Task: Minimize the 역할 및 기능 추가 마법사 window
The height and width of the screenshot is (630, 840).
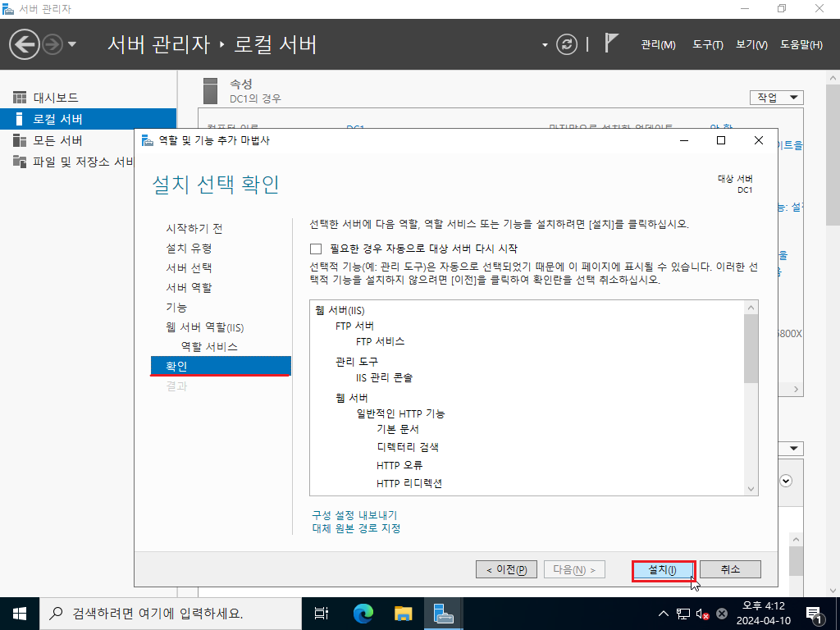Action: (x=684, y=140)
